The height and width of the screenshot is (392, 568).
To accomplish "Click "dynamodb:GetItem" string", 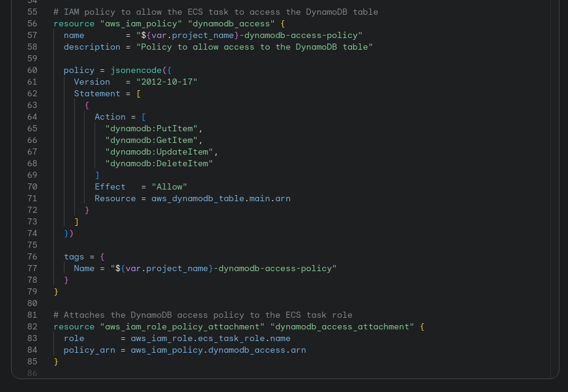I will 152,140.
